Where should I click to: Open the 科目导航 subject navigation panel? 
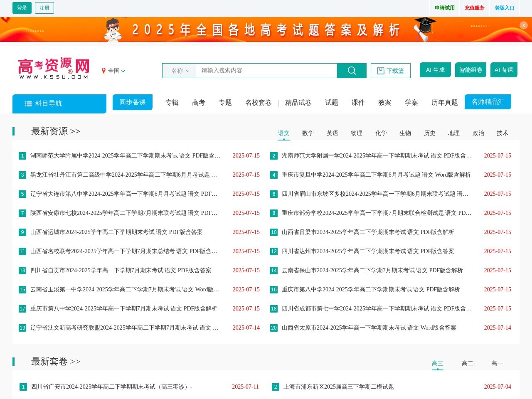(59, 104)
